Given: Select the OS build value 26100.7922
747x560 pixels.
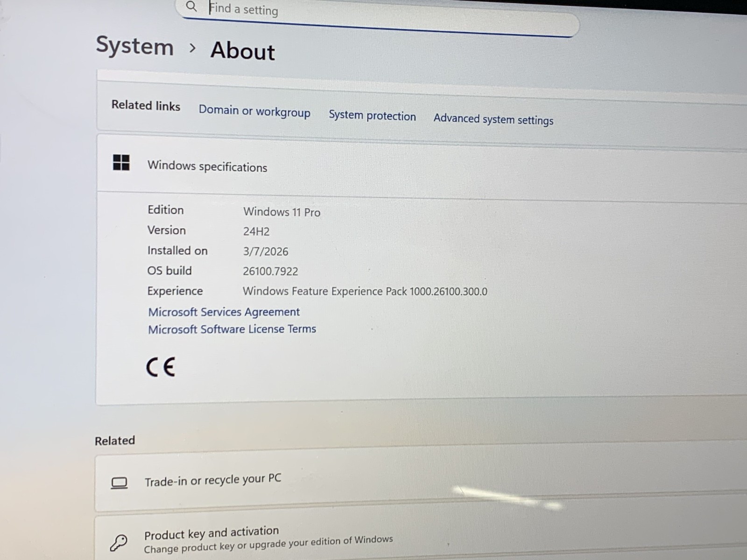Looking at the screenshot, I should (270, 271).
